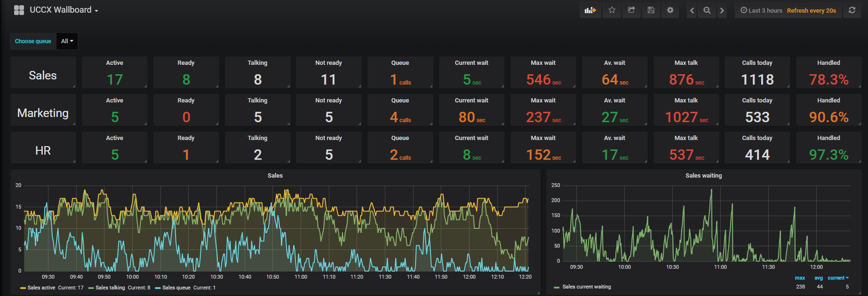Open the All queue variable dropdown

click(x=67, y=41)
